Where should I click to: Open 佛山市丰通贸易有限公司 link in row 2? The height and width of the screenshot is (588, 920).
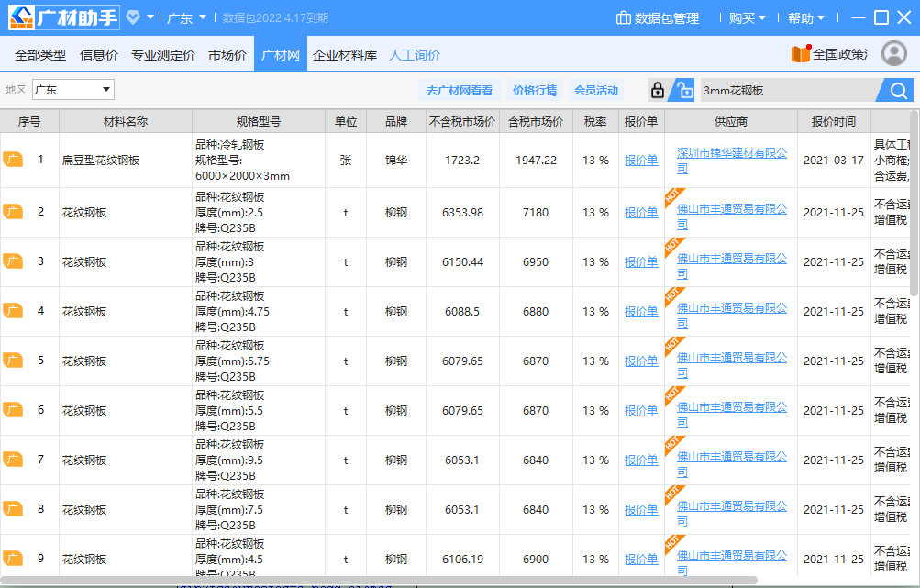click(x=732, y=216)
